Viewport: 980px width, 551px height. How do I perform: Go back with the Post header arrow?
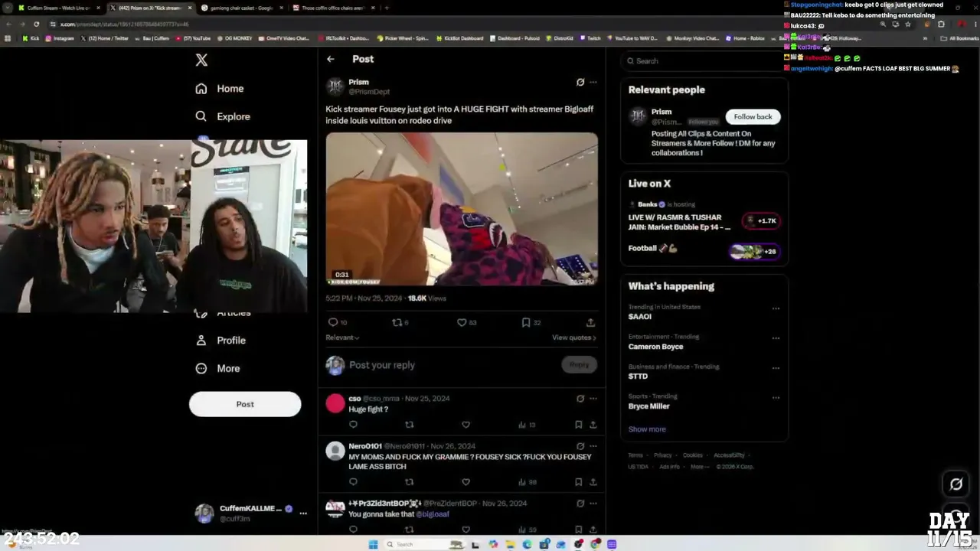point(331,59)
